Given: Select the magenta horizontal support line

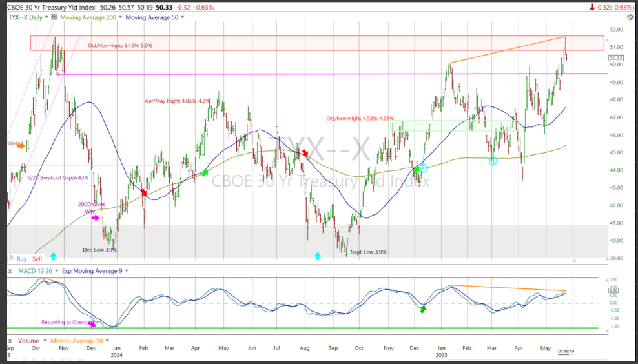Looking at the screenshot, I should coord(334,74).
